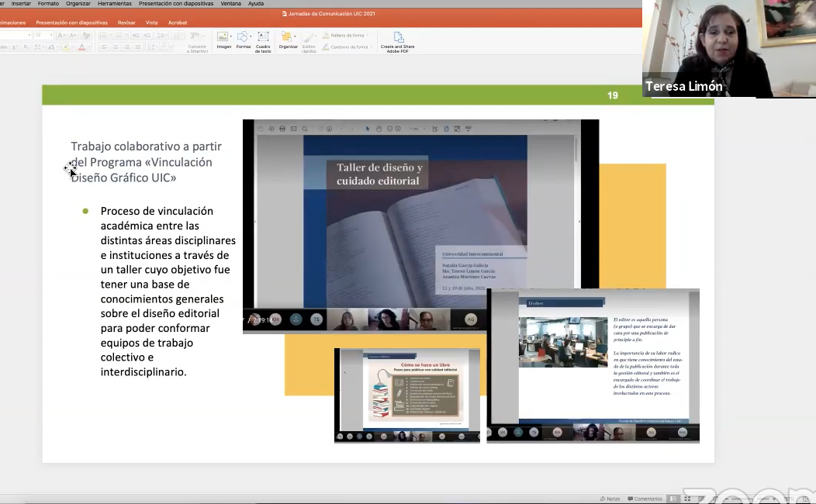
Task: Select the Taller de diseño screenshot image
Action: pyautogui.click(x=420, y=226)
